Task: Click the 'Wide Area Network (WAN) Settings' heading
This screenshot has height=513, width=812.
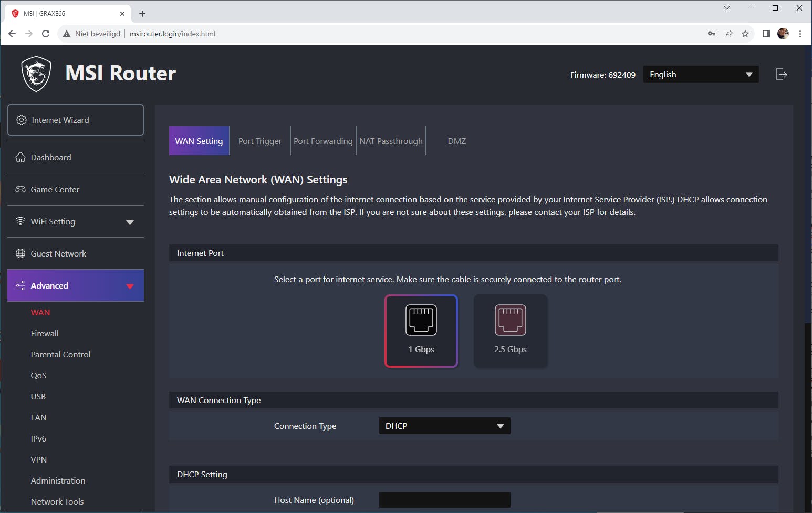Action: [x=258, y=180]
